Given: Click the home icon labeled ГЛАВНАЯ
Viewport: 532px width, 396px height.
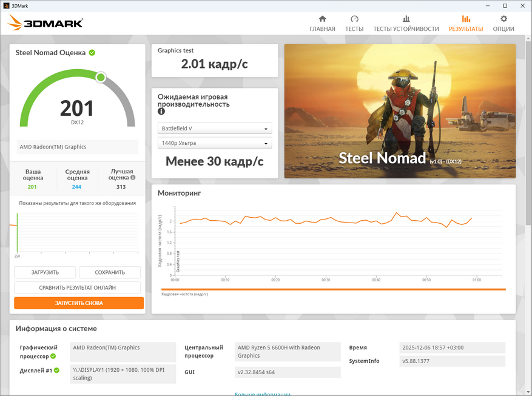Looking at the screenshot, I should coord(322,19).
